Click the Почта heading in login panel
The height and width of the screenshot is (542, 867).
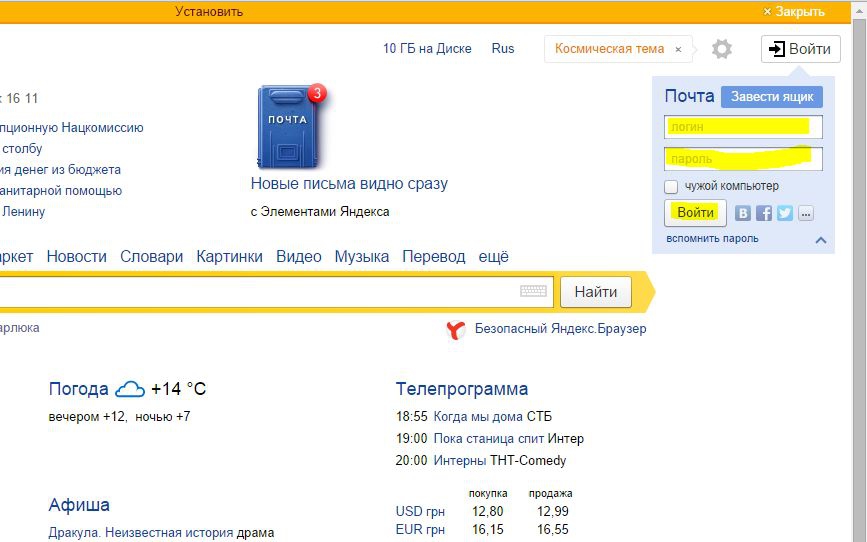click(x=690, y=96)
